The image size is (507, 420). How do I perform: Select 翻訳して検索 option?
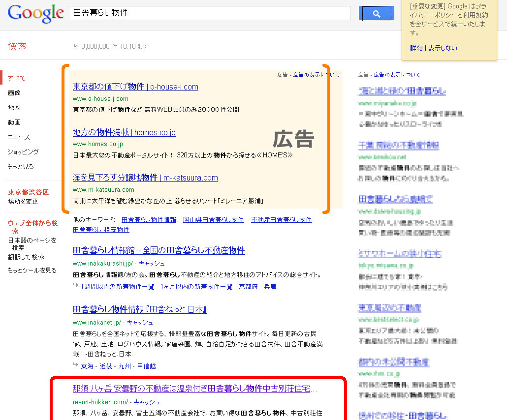click(26, 257)
